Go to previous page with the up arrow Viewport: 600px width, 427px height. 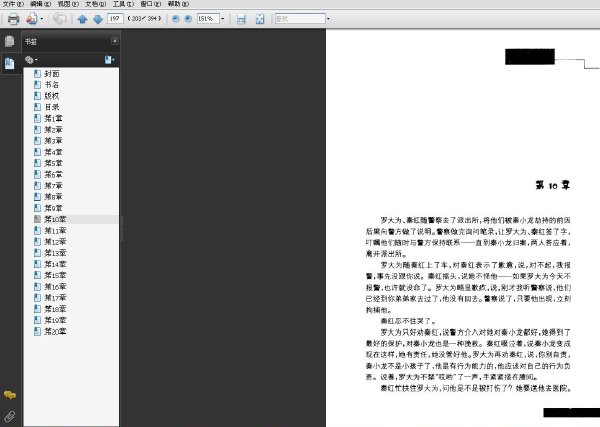click(82, 19)
